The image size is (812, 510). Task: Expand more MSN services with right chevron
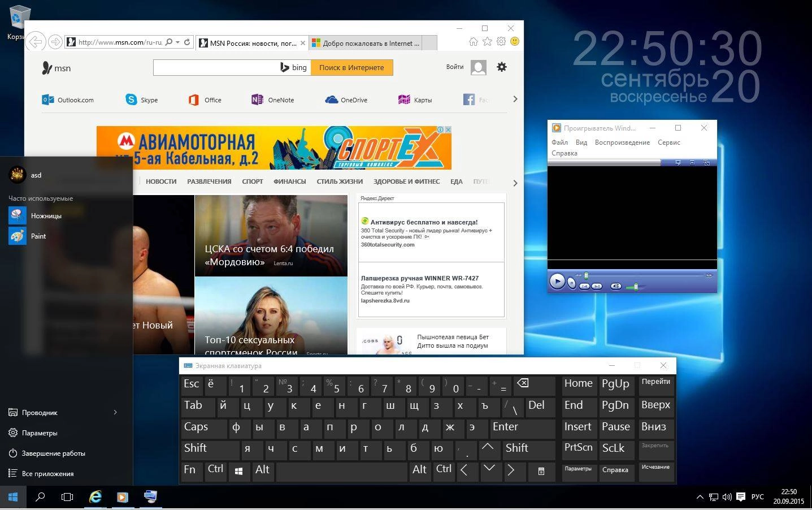coord(515,100)
